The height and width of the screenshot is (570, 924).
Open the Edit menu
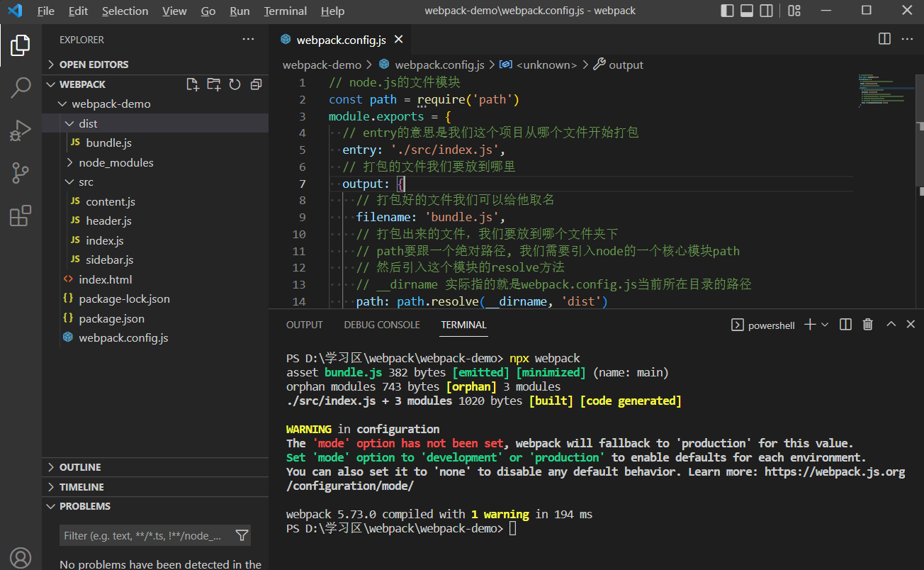pos(79,11)
